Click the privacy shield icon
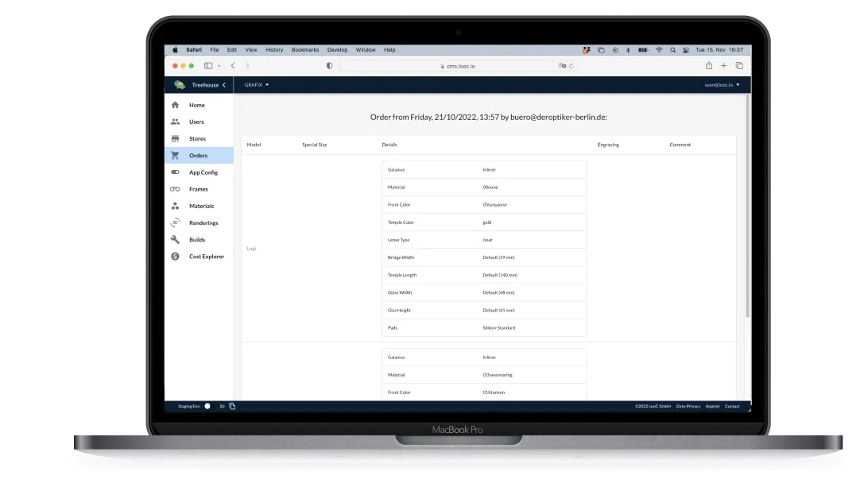This screenshot has height=491, width=868. click(x=329, y=65)
